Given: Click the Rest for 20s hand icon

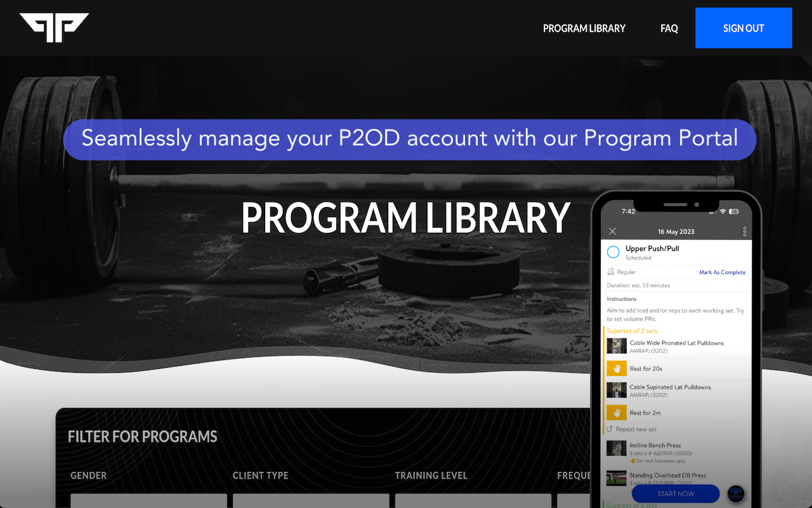Looking at the screenshot, I should [x=617, y=368].
